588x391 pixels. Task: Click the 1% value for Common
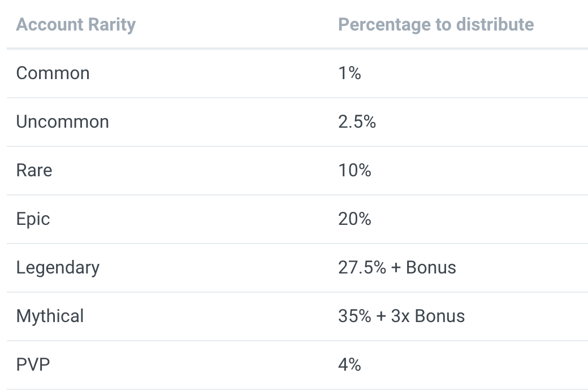349,73
